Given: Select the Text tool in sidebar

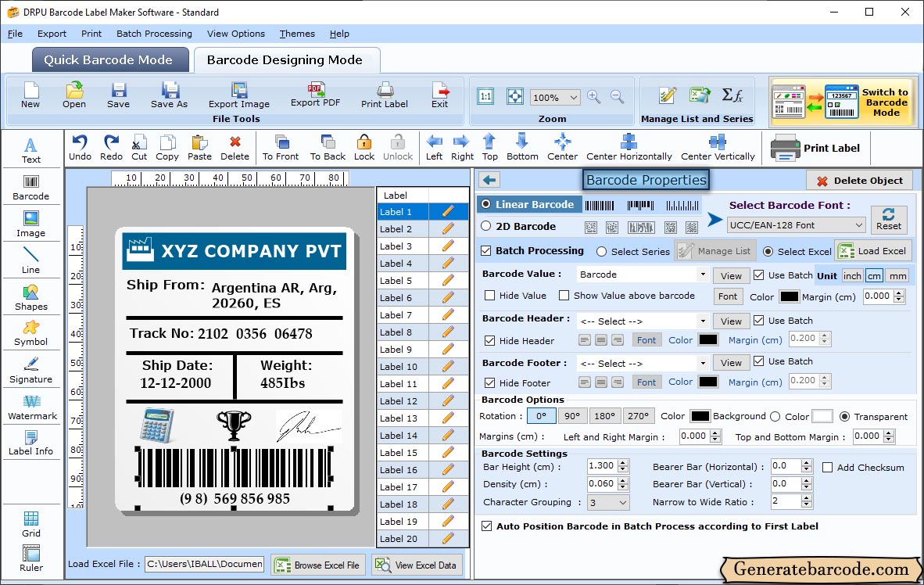Looking at the screenshot, I should 30,150.
